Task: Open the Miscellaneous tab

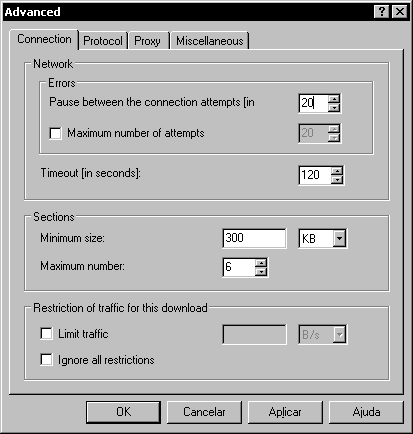Action: (x=210, y=41)
